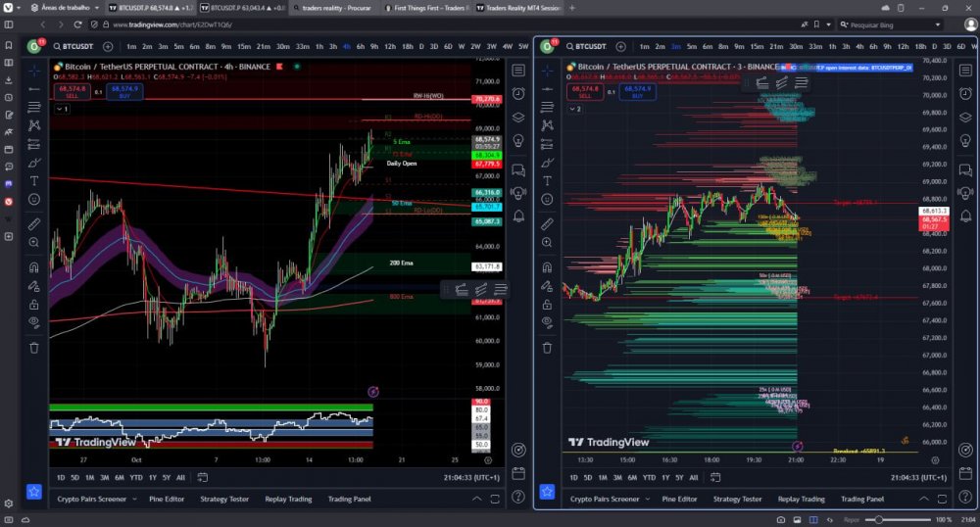Open Crypto Pairs Screener dropdown in right chart
This screenshot has width=980, height=527.
pyautogui.click(x=648, y=499)
